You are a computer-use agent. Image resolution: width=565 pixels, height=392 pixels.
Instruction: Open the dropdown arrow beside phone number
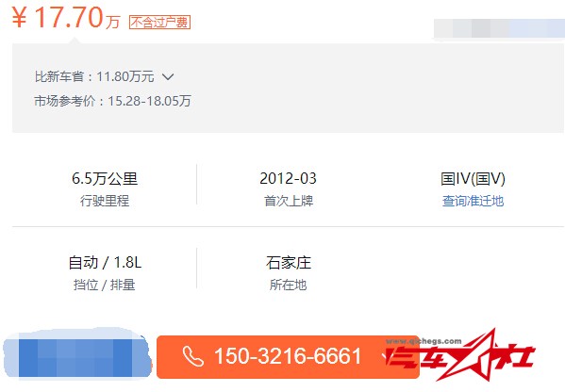pyautogui.click(x=385, y=357)
